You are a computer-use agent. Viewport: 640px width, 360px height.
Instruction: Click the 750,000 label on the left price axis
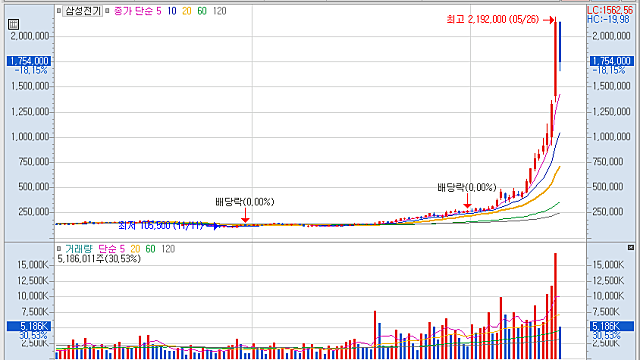pyautogui.click(x=33, y=162)
